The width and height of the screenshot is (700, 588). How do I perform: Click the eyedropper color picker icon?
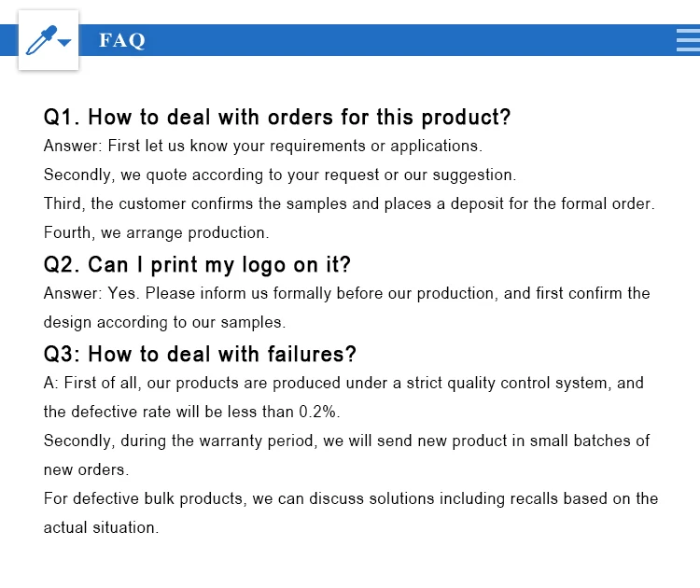[41, 40]
